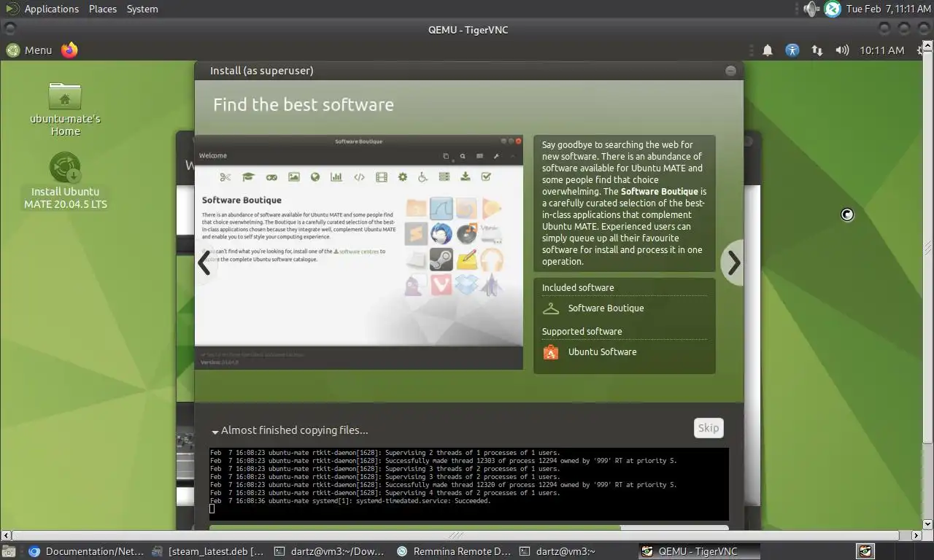Click the 'Say goodbye to searching' description text
The width and height of the screenshot is (934, 560).
pyautogui.click(x=624, y=203)
